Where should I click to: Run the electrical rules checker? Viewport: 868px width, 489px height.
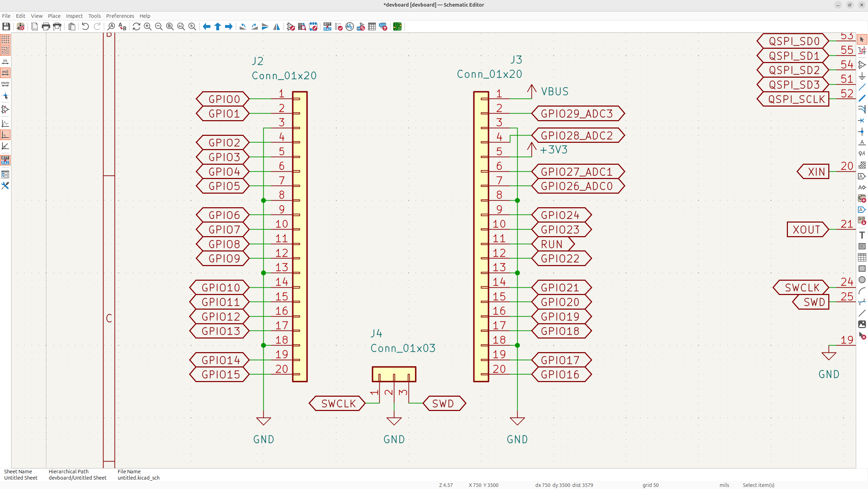[338, 26]
